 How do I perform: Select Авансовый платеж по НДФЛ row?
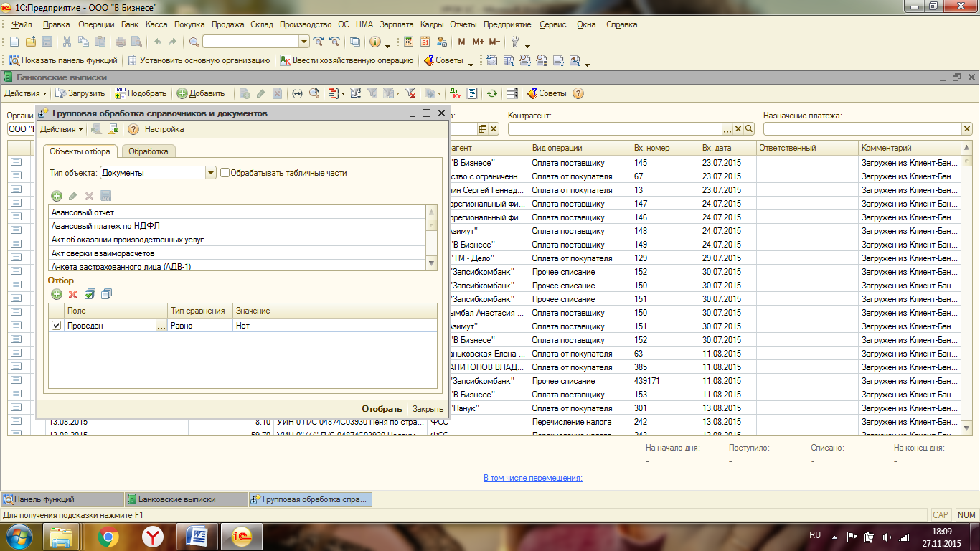237,226
